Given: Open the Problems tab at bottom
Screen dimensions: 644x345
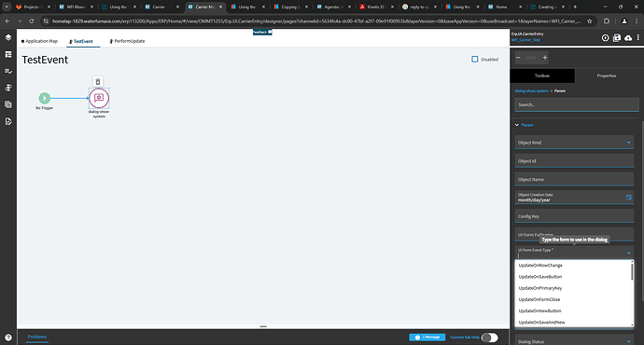Looking at the screenshot, I should [37, 337].
